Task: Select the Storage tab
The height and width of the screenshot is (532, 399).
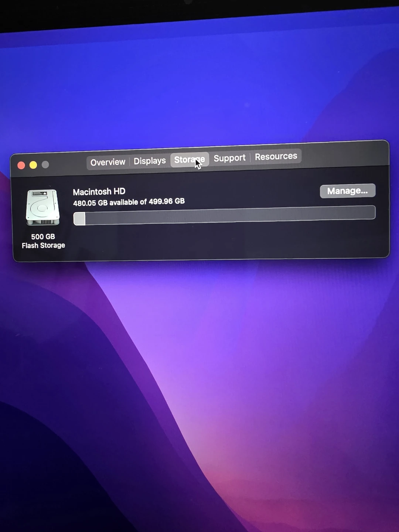Action: tap(190, 160)
